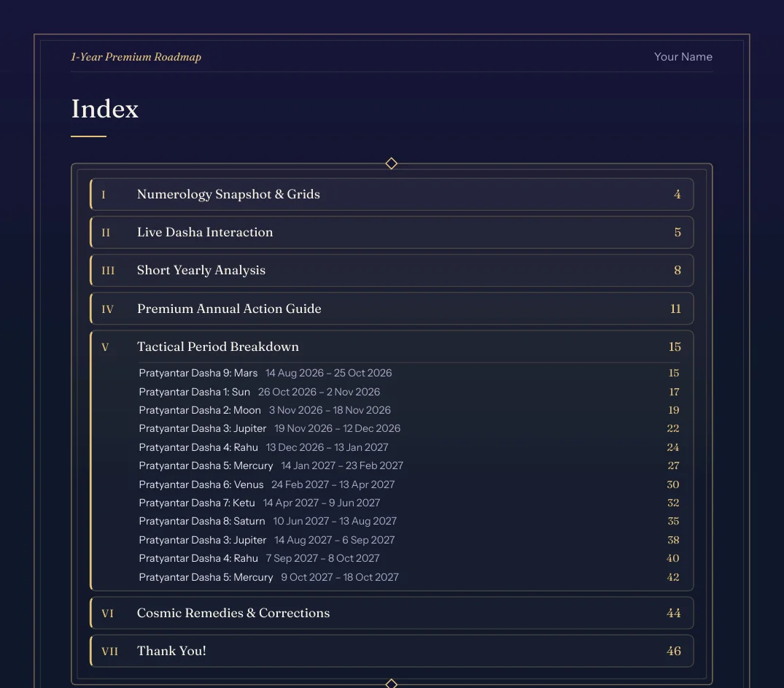
Task: Click page number 44 for Cosmic Remedies
Action: click(673, 613)
